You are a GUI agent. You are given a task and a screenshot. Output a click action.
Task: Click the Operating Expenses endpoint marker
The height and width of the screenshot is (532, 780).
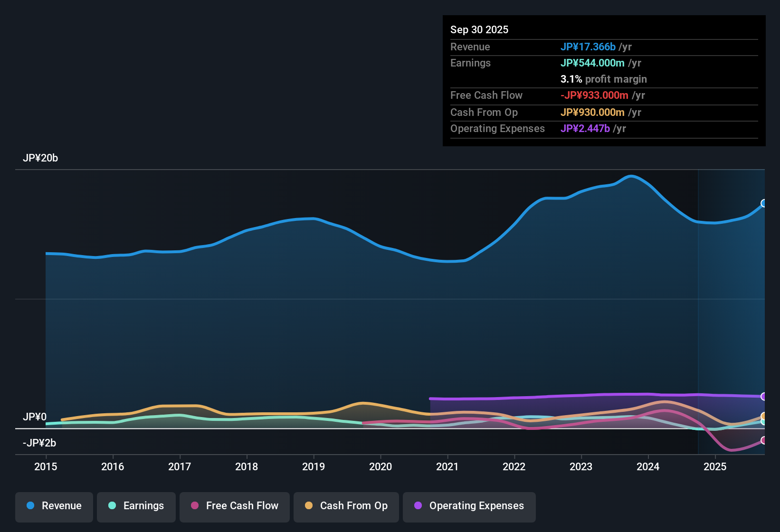point(763,396)
